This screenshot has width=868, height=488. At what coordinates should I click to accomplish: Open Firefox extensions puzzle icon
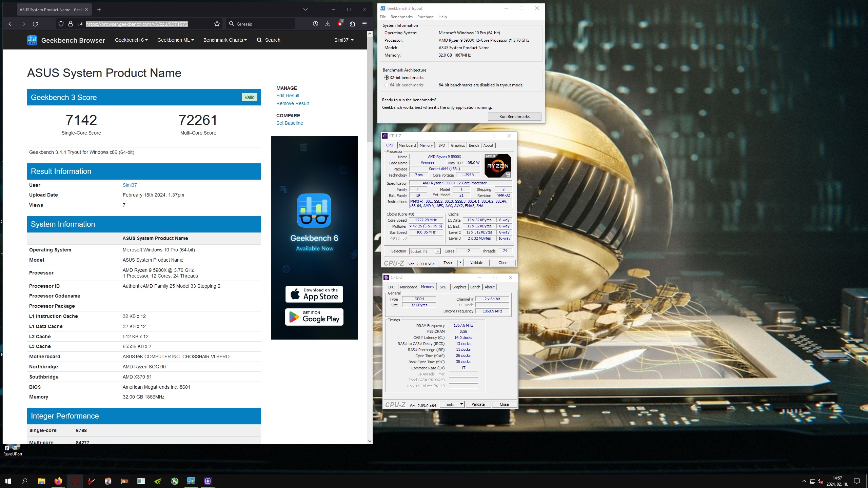point(352,24)
